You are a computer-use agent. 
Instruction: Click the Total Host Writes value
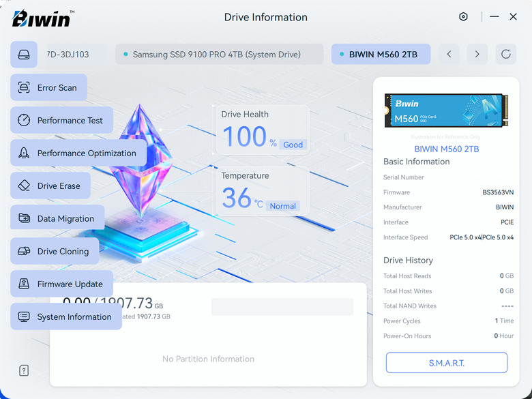(x=507, y=291)
